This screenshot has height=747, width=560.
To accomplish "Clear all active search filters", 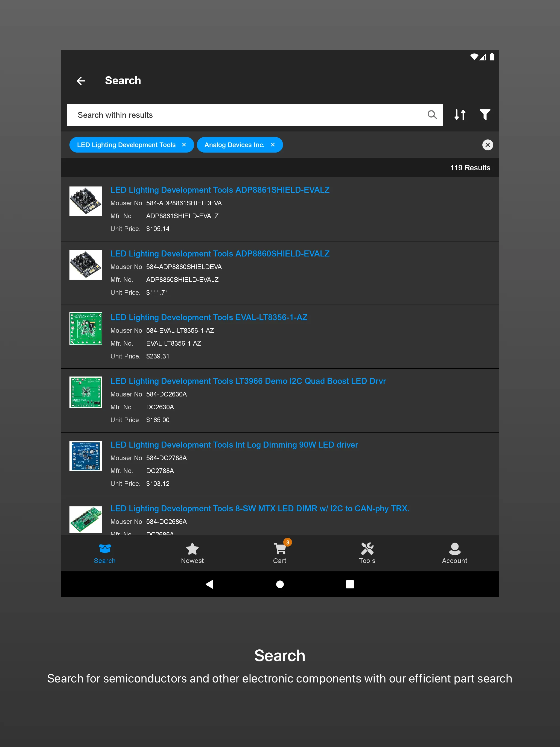I will click(488, 145).
